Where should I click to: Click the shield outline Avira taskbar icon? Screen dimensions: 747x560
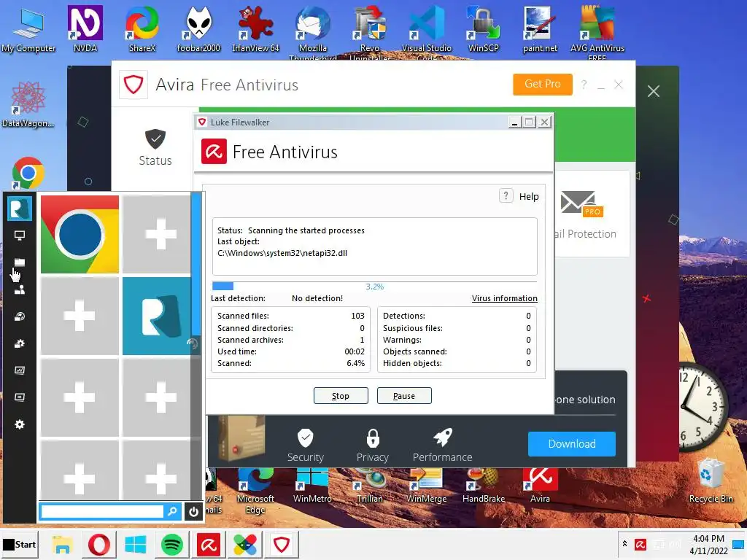282,544
